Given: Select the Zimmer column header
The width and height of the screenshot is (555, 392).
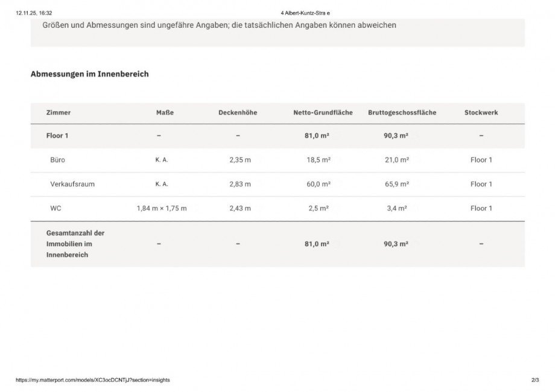Looking at the screenshot, I should (59, 113).
